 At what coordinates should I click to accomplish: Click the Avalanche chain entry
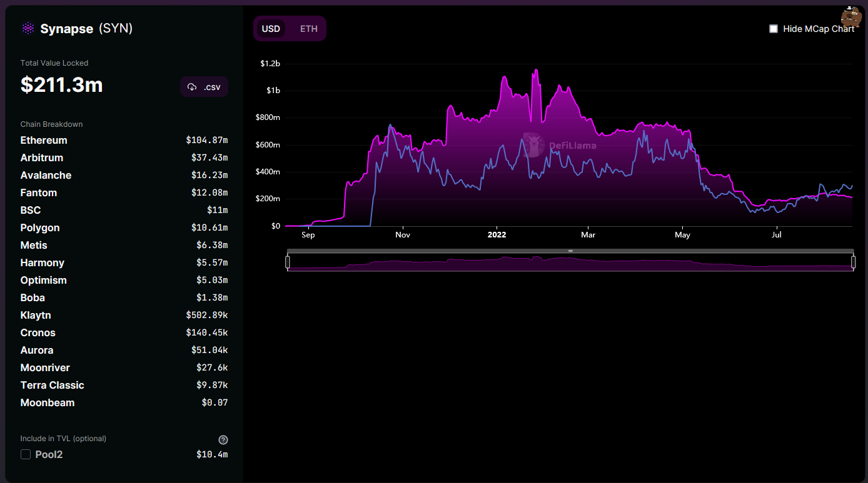click(x=46, y=176)
